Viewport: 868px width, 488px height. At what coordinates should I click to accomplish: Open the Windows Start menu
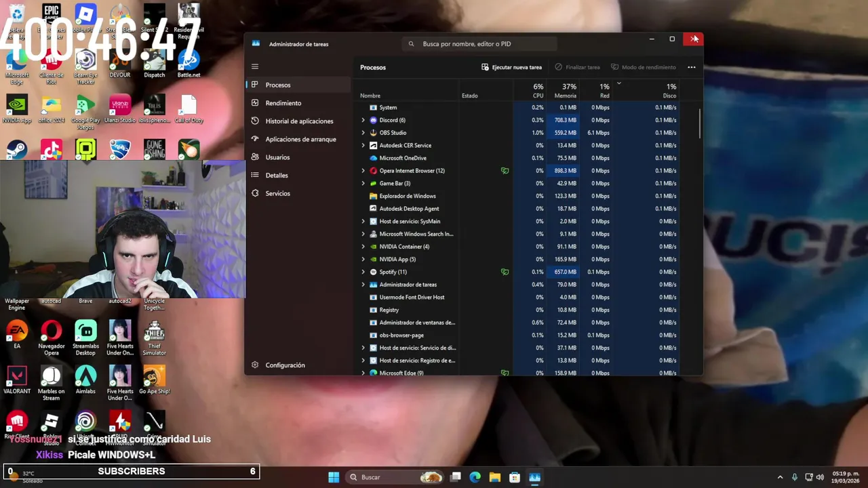pyautogui.click(x=334, y=477)
